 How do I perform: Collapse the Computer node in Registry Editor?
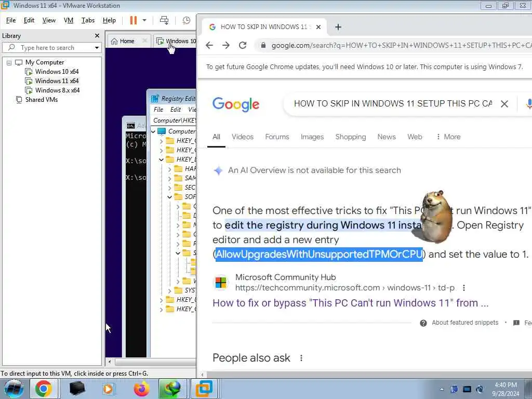(x=153, y=131)
